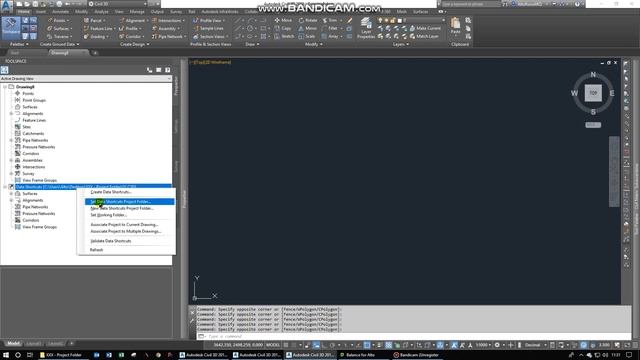This screenshot has width=640, height=360.
Task: Choose Associate Project to Current Drawing
Action: point(124,224)
